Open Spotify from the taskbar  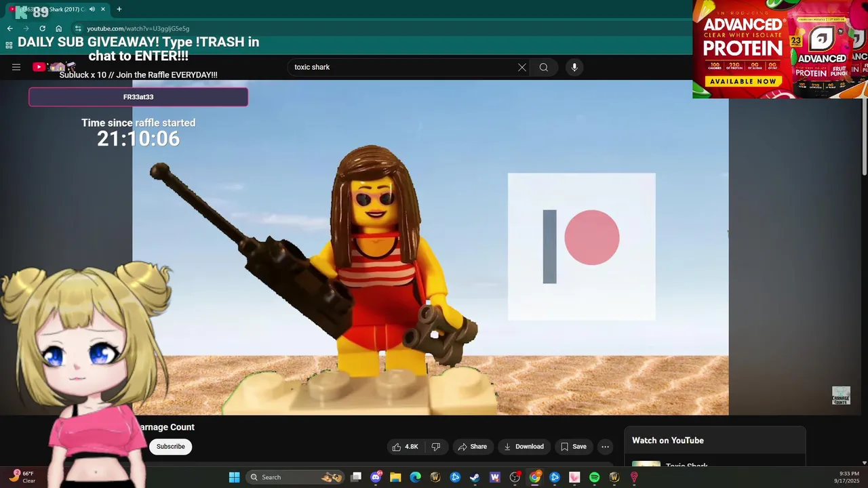[x=595, y=477]
